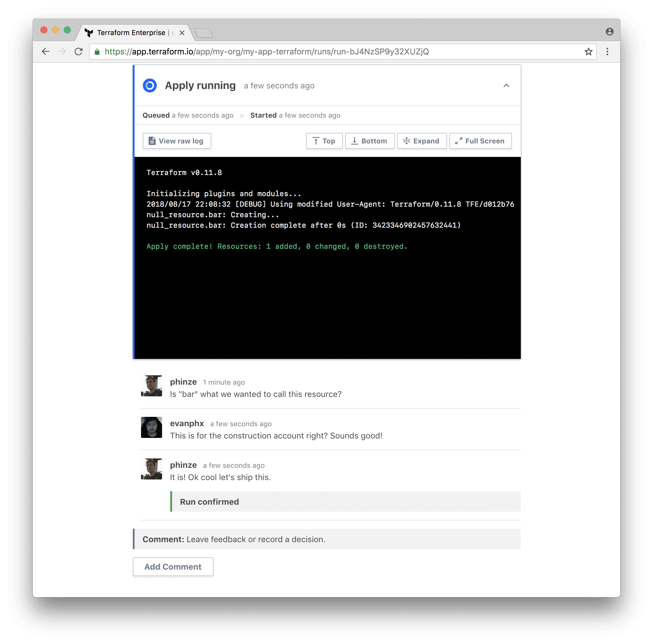This screenshot has width=653, height=644.
Task: Click the browser refresh icon
Action: point(78,52)
